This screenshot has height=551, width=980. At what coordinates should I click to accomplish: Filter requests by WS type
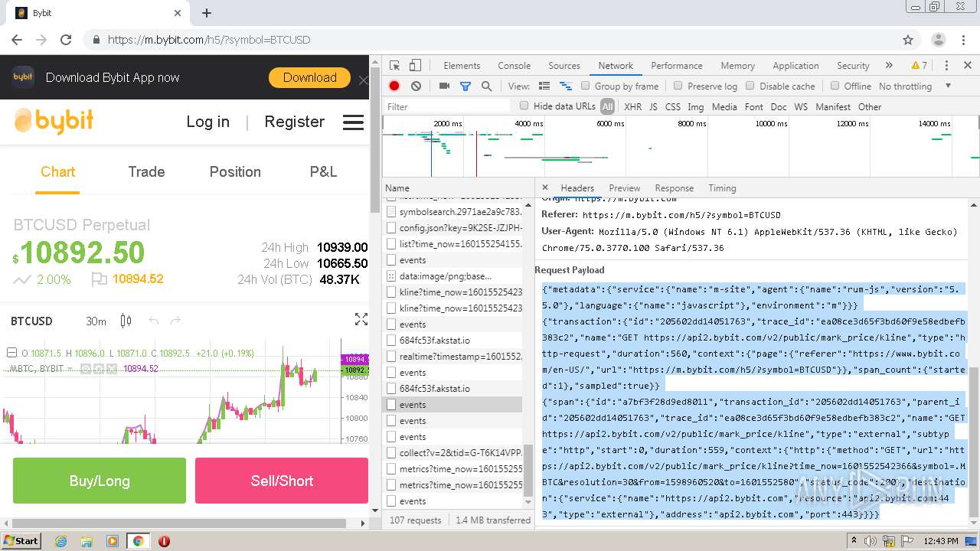(x=801, y=107)
